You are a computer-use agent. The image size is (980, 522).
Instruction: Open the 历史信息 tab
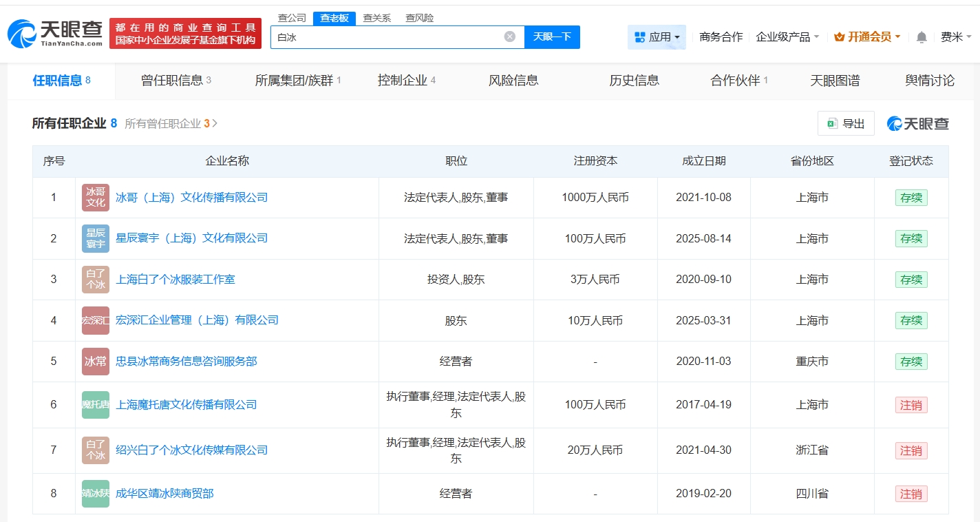pos(635,81)
